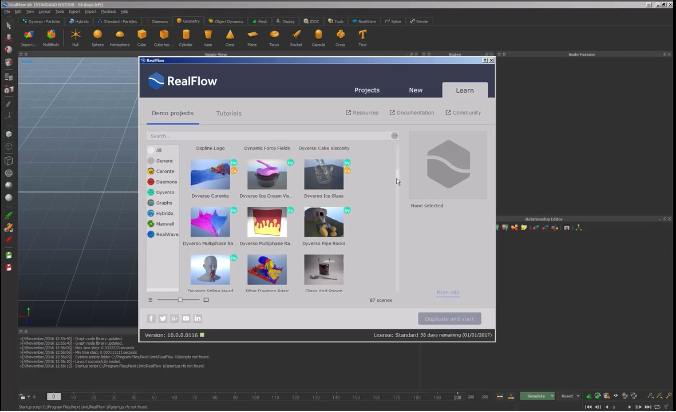Add a Plane geometry object
The width and height of the screenshot is (676, 412).
pyautogui.click(x=252, y=37)
